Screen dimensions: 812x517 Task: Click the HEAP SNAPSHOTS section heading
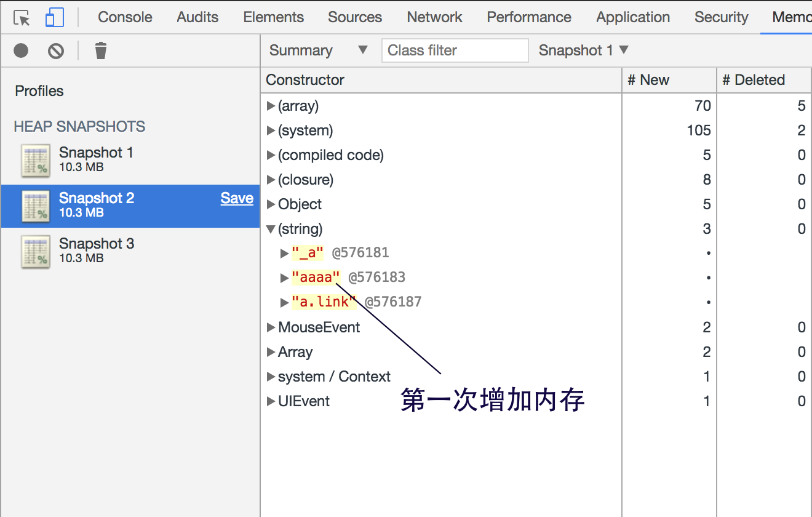[79, 127]
